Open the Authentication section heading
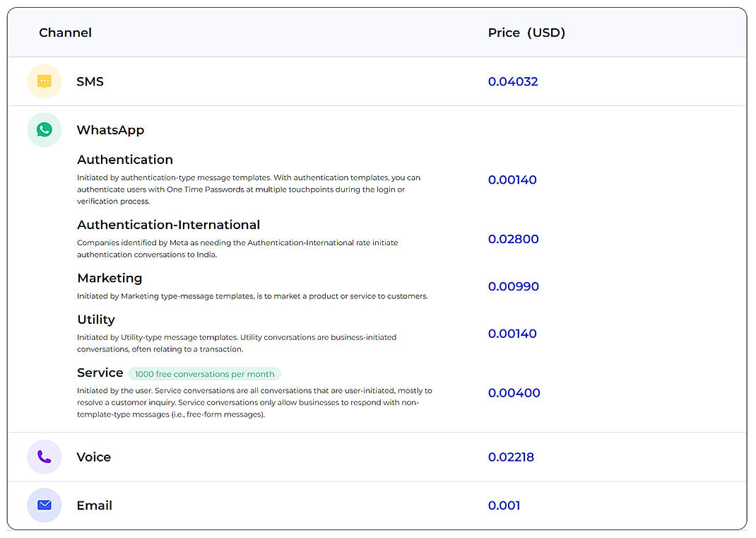Image resolution: width=756 pixels, height=538 pixels. (x=125, y=160)
